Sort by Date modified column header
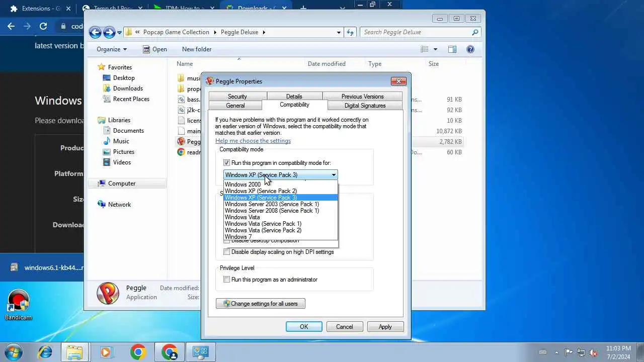 327,64
